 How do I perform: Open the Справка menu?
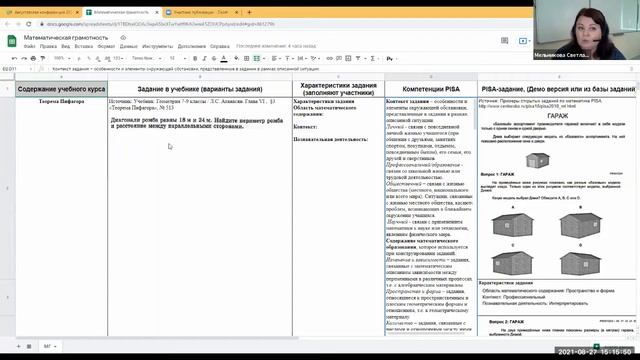(220, 47)
